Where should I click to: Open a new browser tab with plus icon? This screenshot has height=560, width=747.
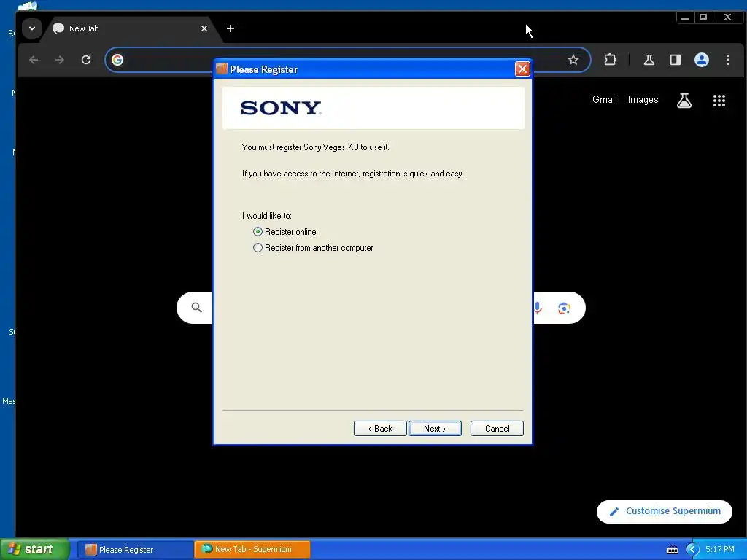pyautogui.click(x=231, y=28)
